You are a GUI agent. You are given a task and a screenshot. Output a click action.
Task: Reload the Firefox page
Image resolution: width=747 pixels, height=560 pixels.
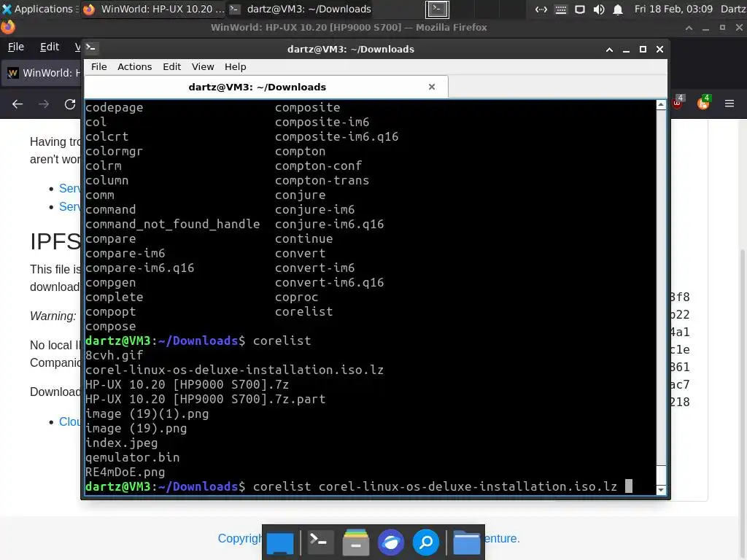(x=70, y=104)
